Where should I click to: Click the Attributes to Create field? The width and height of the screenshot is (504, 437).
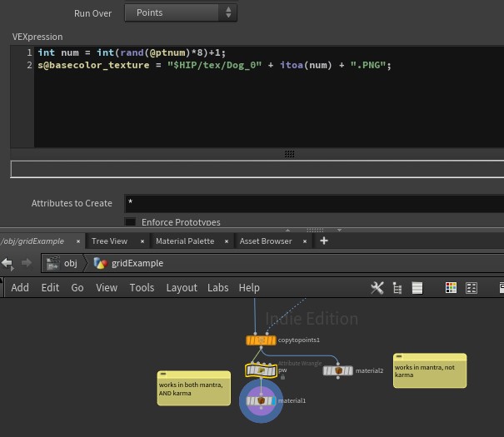coord(312,203)
